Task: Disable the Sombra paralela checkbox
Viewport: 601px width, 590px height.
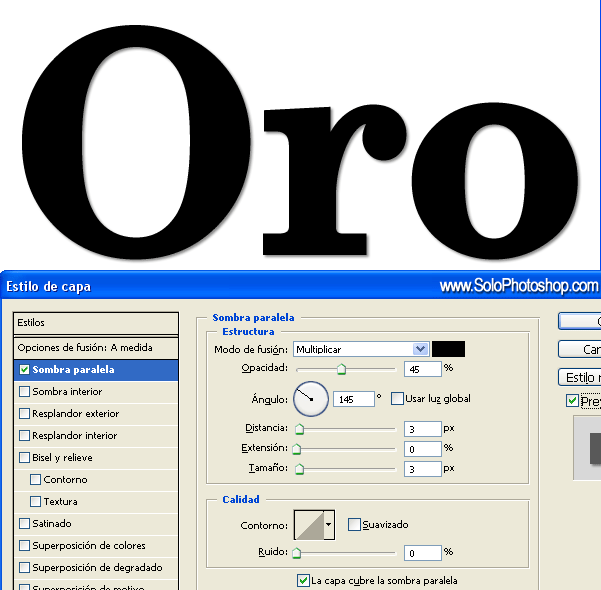Action: click(25, 370)
